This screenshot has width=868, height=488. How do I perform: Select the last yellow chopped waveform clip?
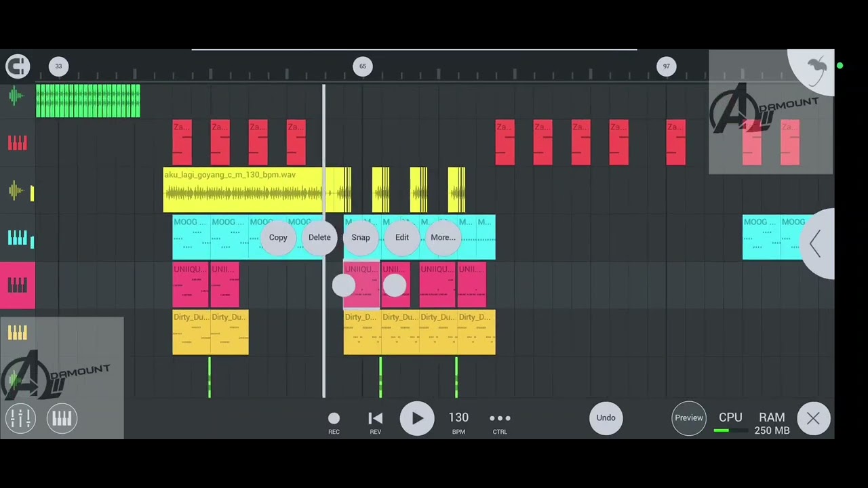(x=456, y=190)
